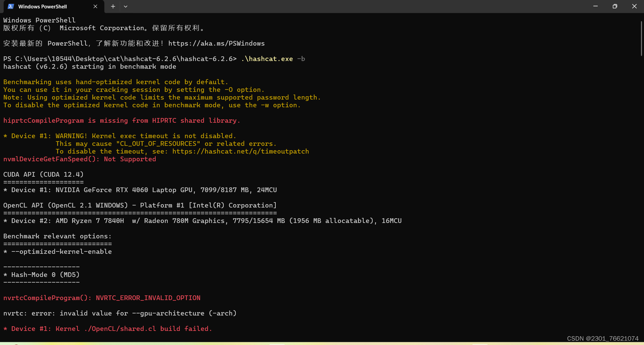Close the Windows PowerShell tab
644x345 pixels.
[95, 6]
